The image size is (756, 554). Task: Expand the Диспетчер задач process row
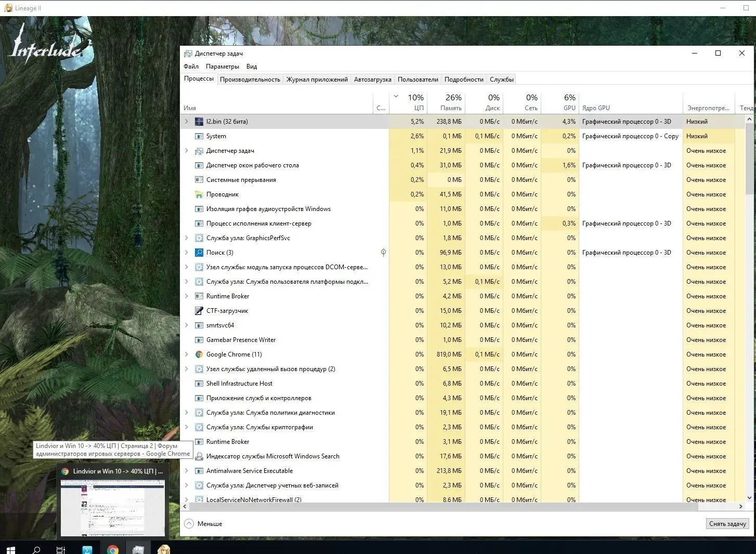coord(187,151)
